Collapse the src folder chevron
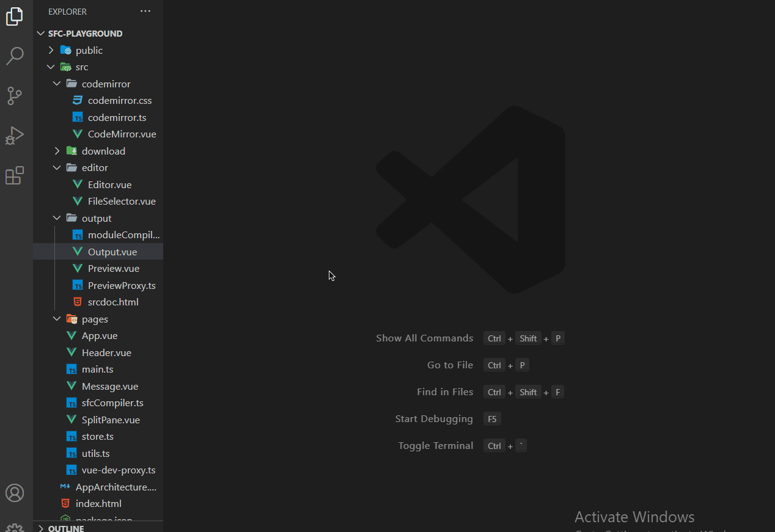The width and height of the screenshot is (775, 532). [x=51, y=67]
